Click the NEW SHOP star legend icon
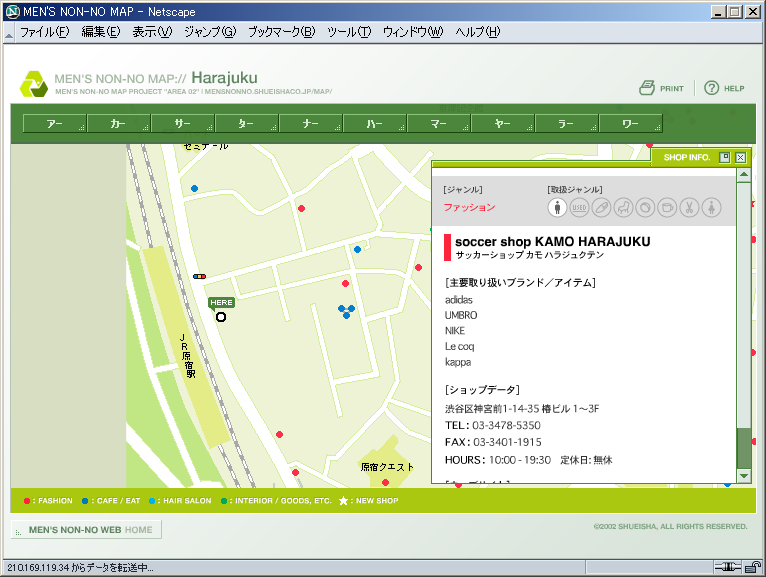 coord(343,501)
